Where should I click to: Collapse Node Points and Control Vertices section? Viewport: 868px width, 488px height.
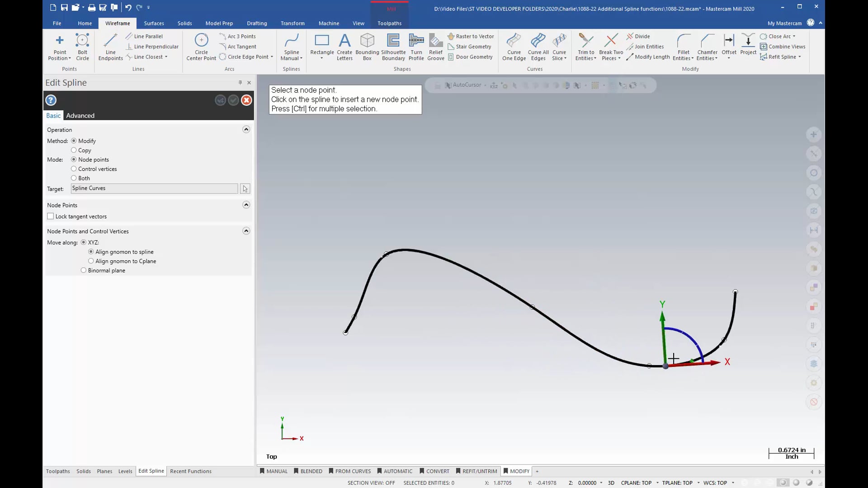(x=246, y=231)
